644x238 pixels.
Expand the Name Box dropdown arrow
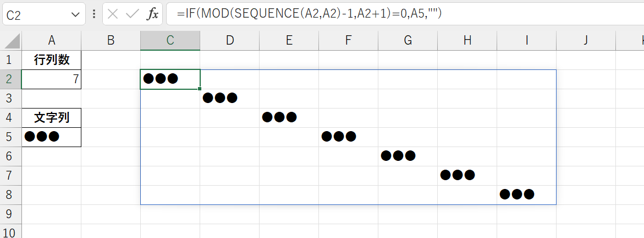75,15
